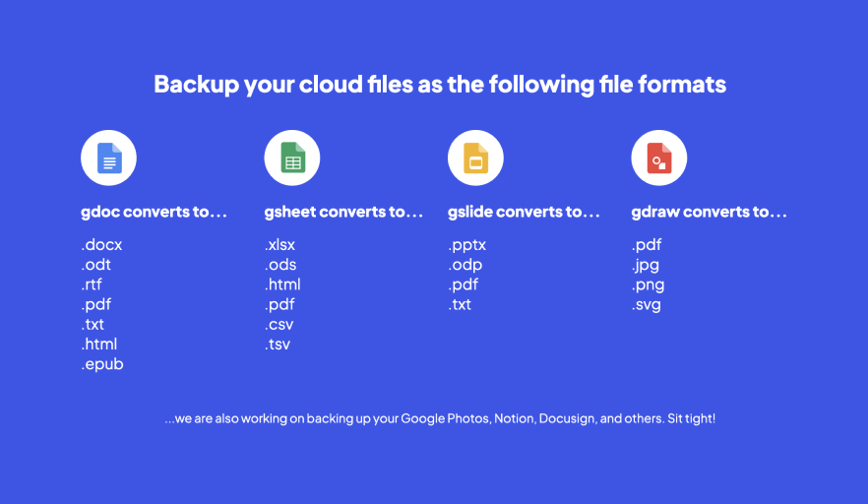Click the 'gslide converts to...' heading
The width and height of the screenshot is (868, 504).
pyautogui.click(x=524, y=212)
